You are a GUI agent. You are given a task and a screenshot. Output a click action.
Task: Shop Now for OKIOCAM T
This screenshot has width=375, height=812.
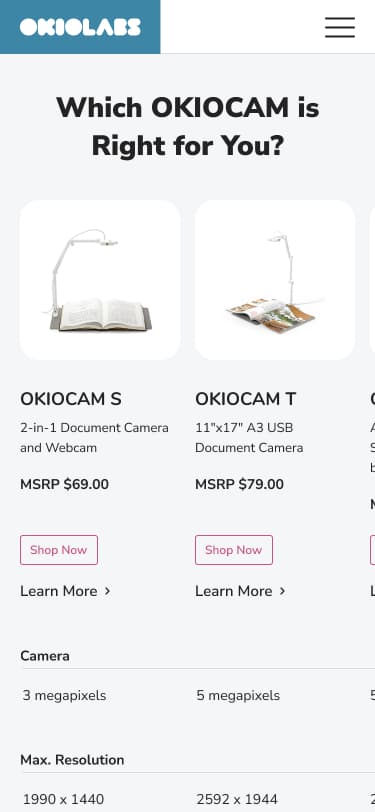coord(234,550)
